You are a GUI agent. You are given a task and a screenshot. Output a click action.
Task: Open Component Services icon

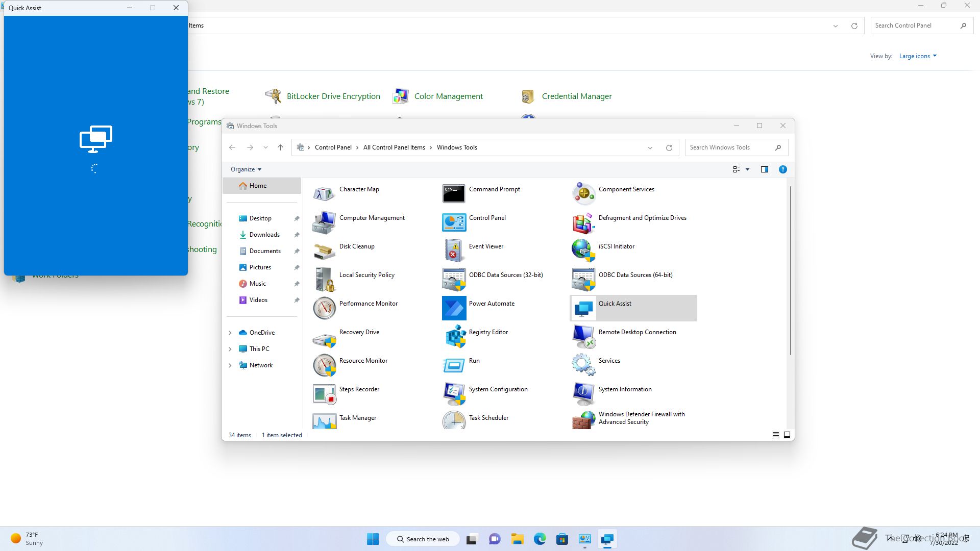tap(583, 194)
